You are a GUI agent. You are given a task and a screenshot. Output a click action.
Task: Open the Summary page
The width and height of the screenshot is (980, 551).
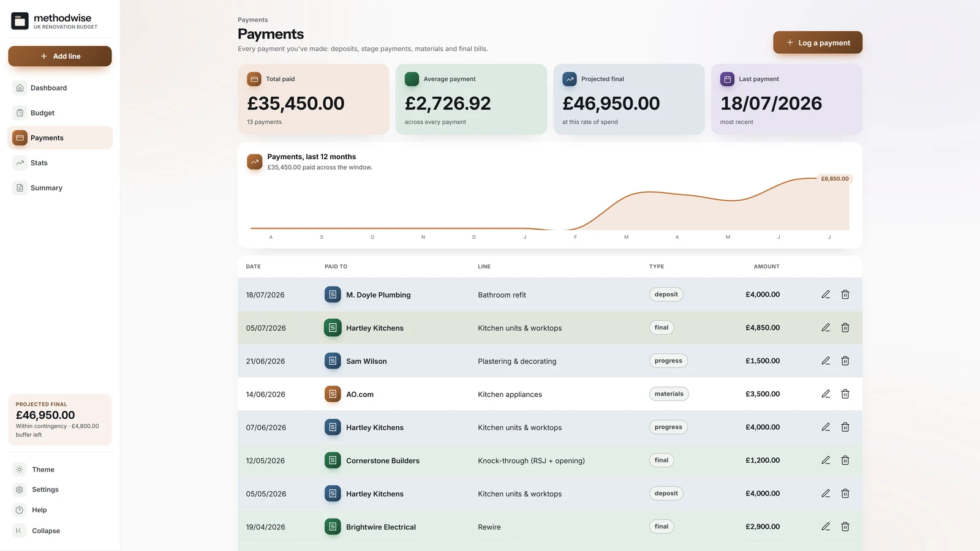[x=60, y=188]
